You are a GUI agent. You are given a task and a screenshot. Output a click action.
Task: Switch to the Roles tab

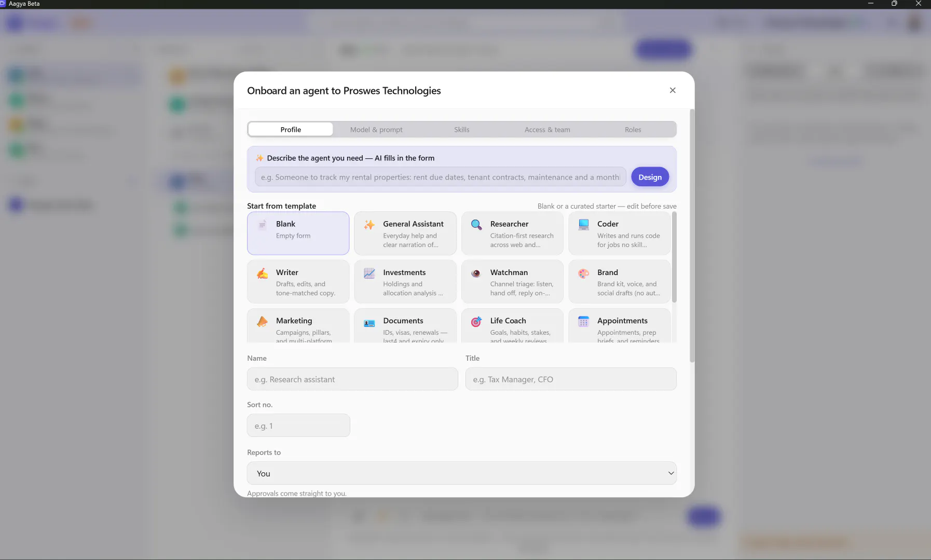tap(633, 129)
